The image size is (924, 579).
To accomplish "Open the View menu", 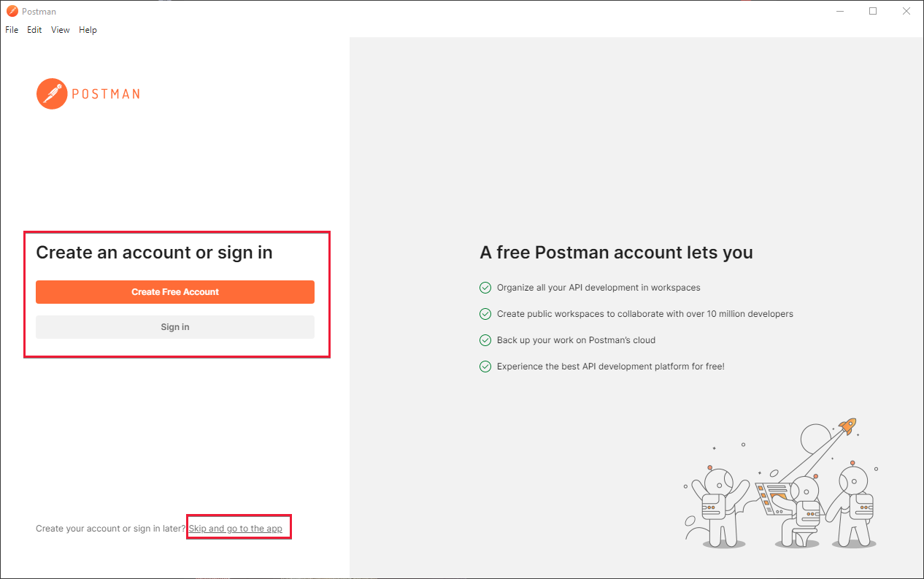I will tap(60, 30).
